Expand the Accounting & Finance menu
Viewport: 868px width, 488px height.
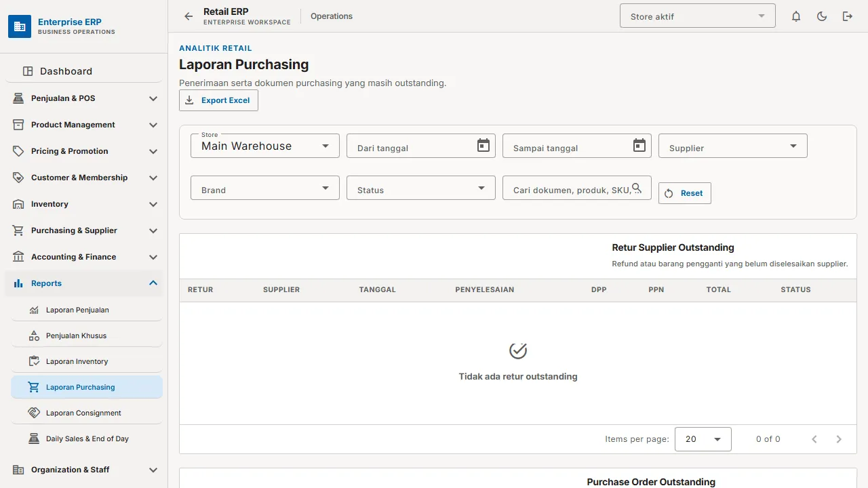click(84, 257)
